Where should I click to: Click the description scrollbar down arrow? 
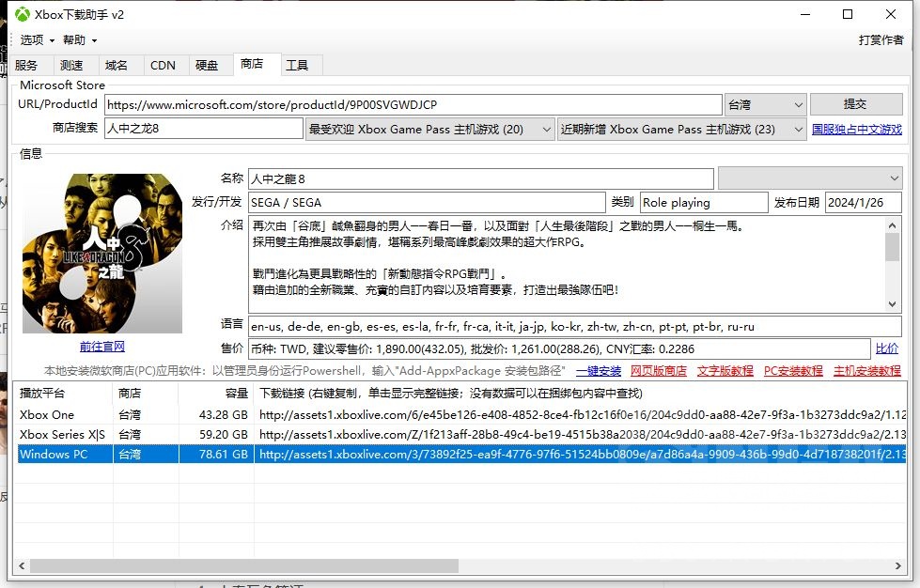pyautogui.click(x=893, y=304)
